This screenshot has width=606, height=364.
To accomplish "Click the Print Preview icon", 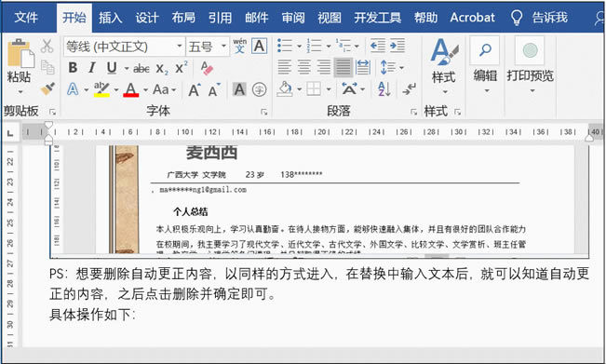I will pyautogui.click(x=530, y=50).
